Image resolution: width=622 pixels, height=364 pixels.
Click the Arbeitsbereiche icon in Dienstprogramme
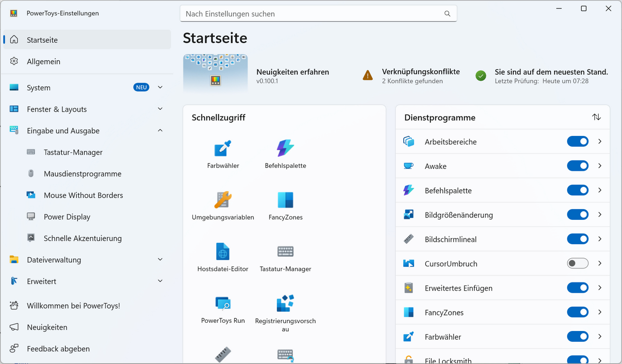point(409,142)
